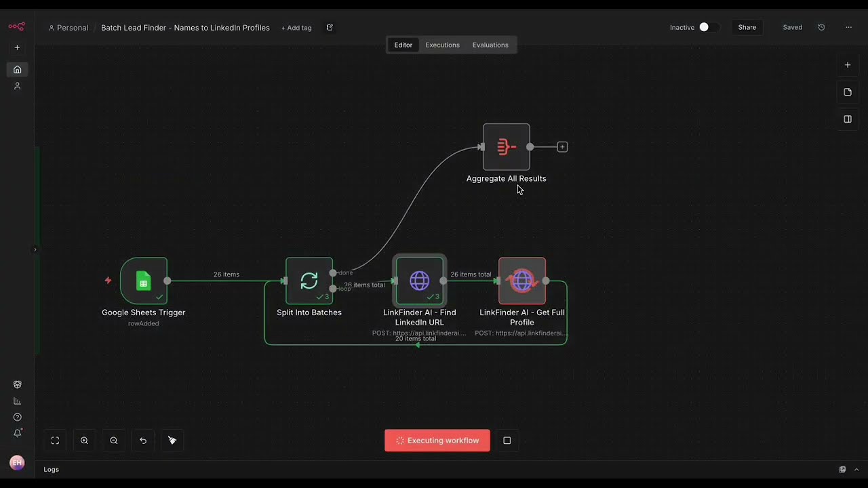Open the Templates icon in the sidebar
The image size is (868, 488).
coord(17,384)
